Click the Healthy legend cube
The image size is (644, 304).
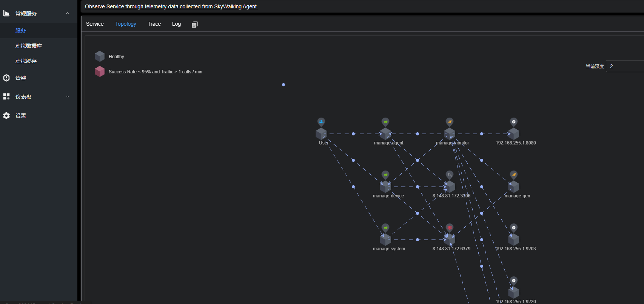coord(100,56)
